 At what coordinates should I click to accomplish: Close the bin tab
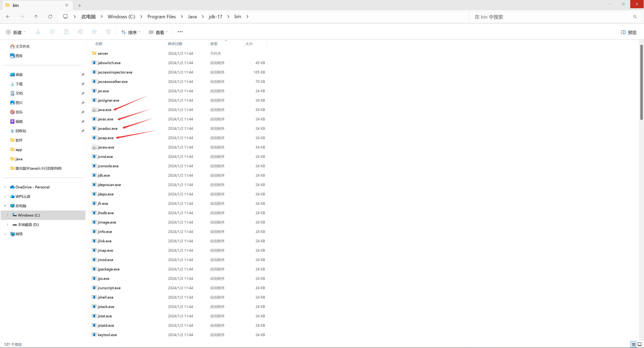(x=67, y=5)
